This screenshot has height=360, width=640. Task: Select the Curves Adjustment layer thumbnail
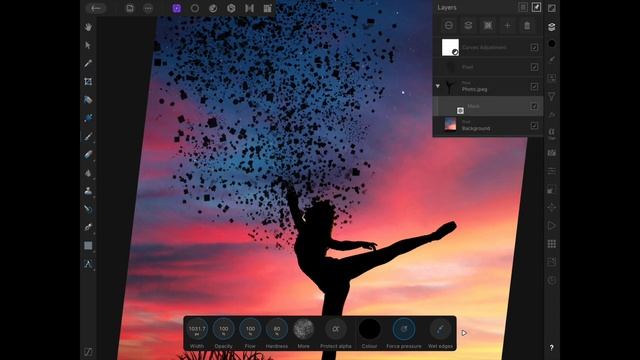[450, 47]
